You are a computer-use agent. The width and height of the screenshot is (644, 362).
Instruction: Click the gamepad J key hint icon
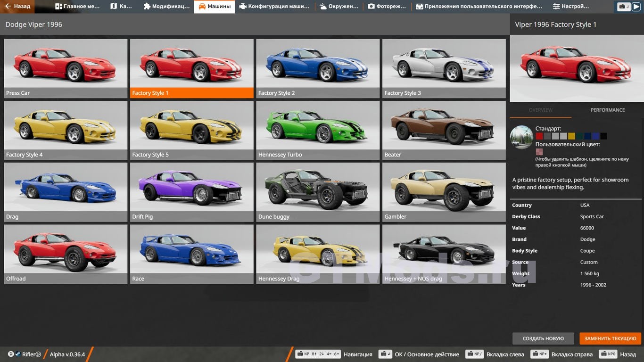tap(624, 7)
